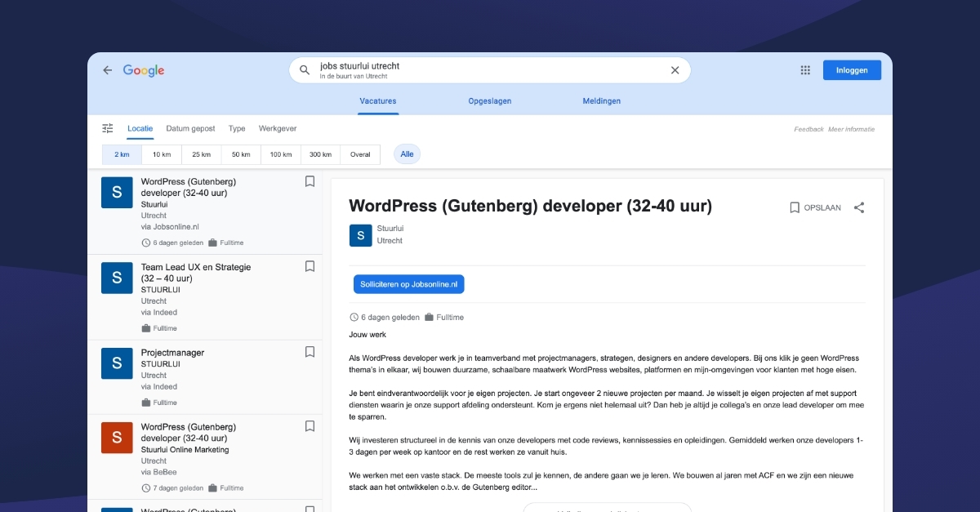Focus the 'jobs stuurlui utrecht' search field
This screenshot has width=980, height=512.
[490, 70]
